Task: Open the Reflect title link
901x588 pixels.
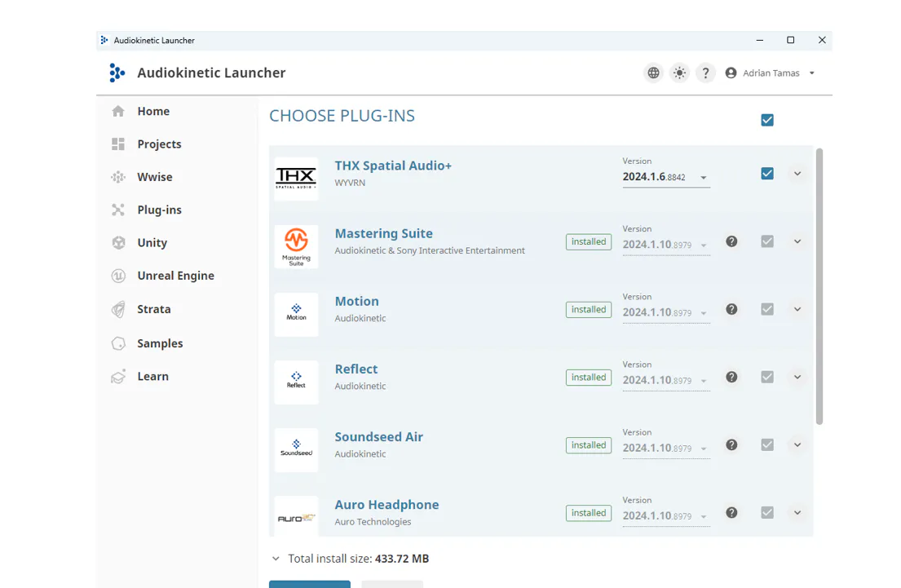Action: [x=356, y=369]
